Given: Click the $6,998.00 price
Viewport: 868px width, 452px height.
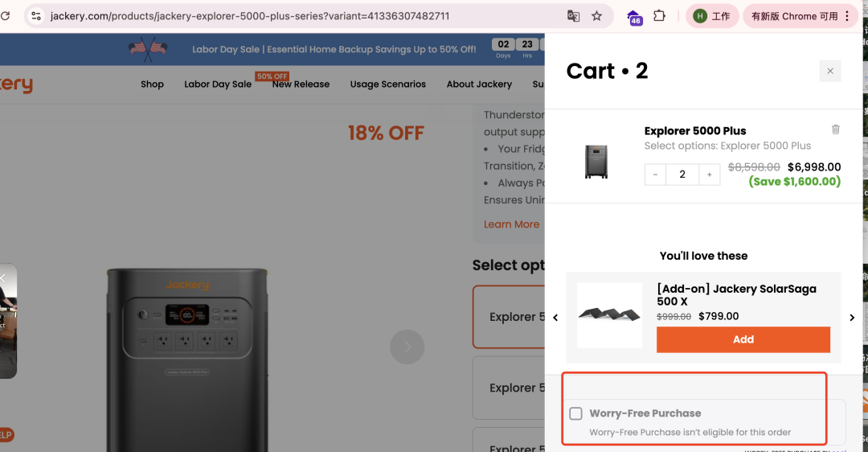Looking at the screenshot, I should tap(813, 166).
